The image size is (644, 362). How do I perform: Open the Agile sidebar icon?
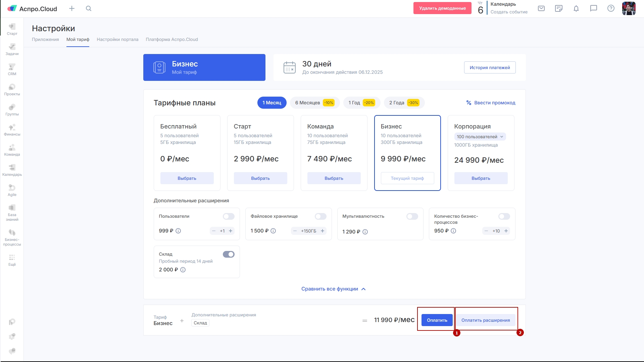point(12,190)
